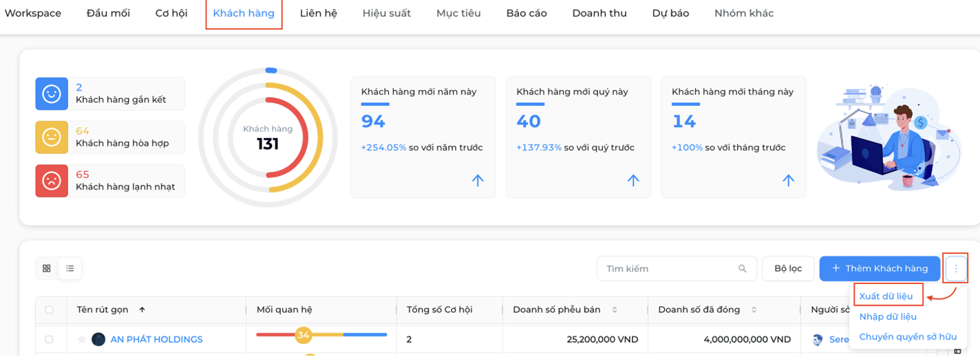Viewport: 980px width, 359px height.
Task: Click the +254.05% growth figure
Action: (x=384, y=147)
